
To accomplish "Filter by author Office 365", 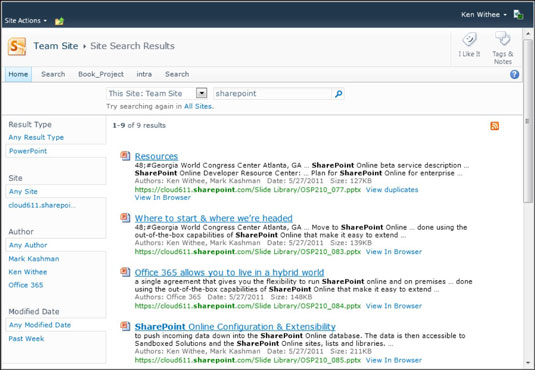I will 26,285.
